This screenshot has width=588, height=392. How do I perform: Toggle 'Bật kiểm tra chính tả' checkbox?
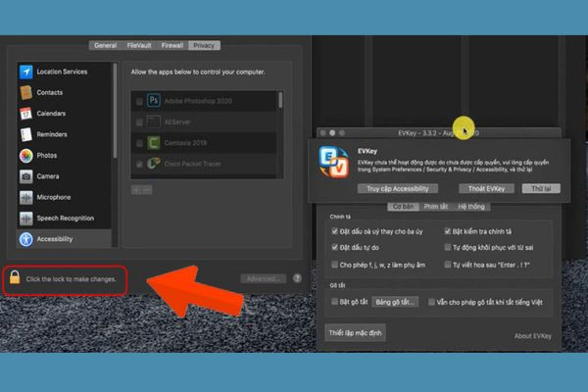[448, 231]
